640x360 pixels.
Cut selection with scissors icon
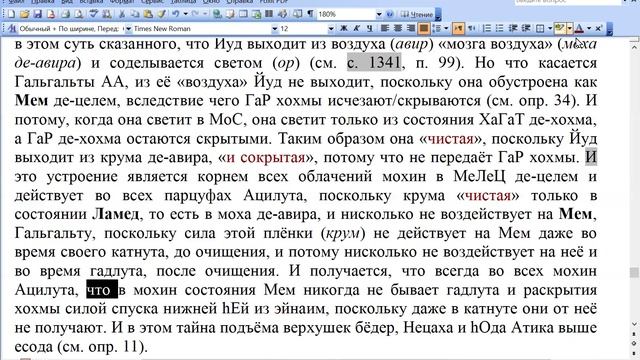click(122, 14)
